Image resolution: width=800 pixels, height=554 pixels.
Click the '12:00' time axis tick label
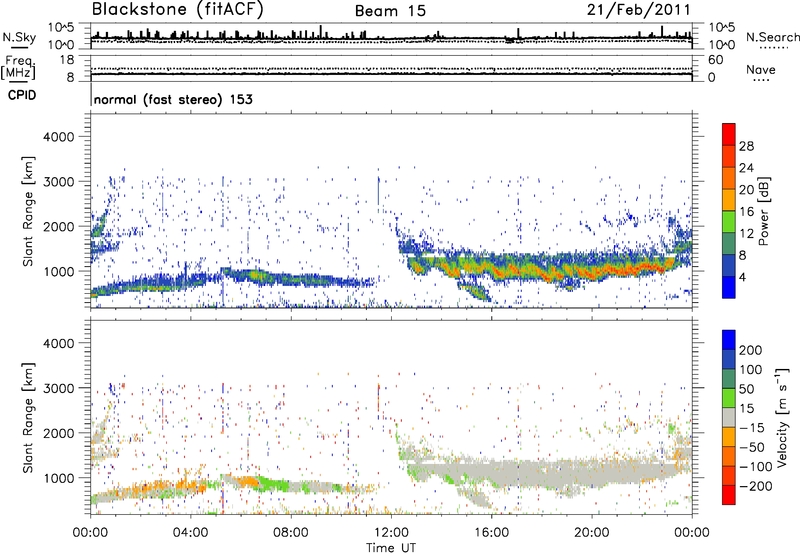pyautogui.click(x=391, y=533)
